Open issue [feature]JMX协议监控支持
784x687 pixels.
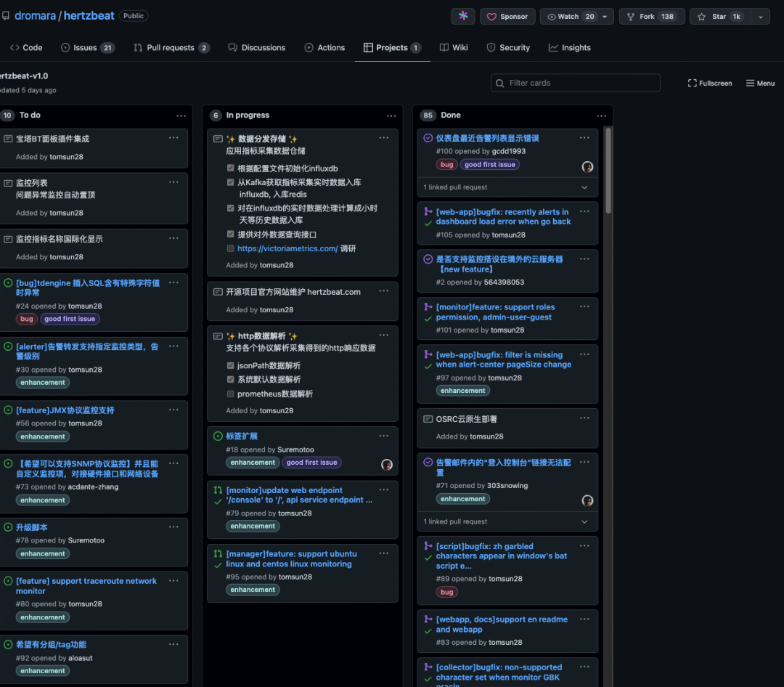coord(65,410)
